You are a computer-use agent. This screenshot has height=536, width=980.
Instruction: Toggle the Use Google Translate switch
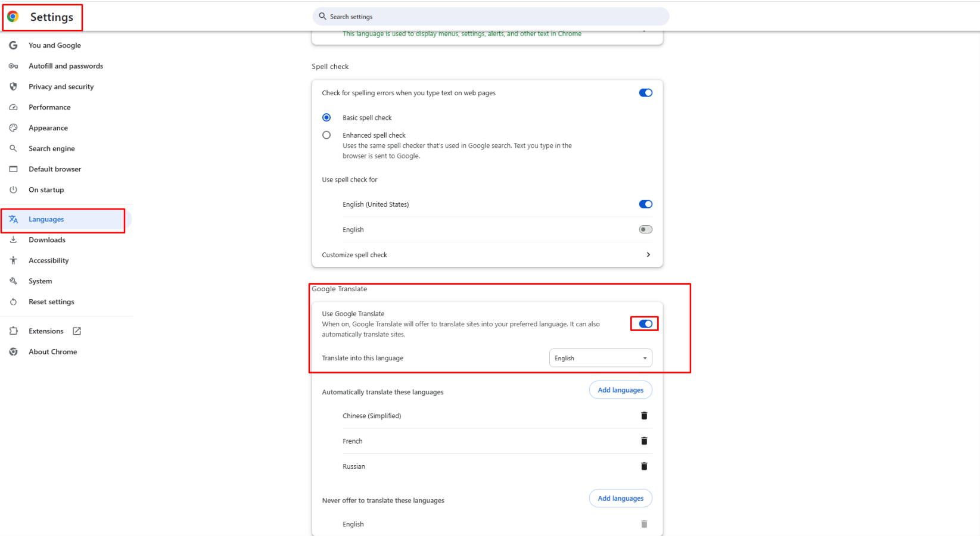pos(646,324)
